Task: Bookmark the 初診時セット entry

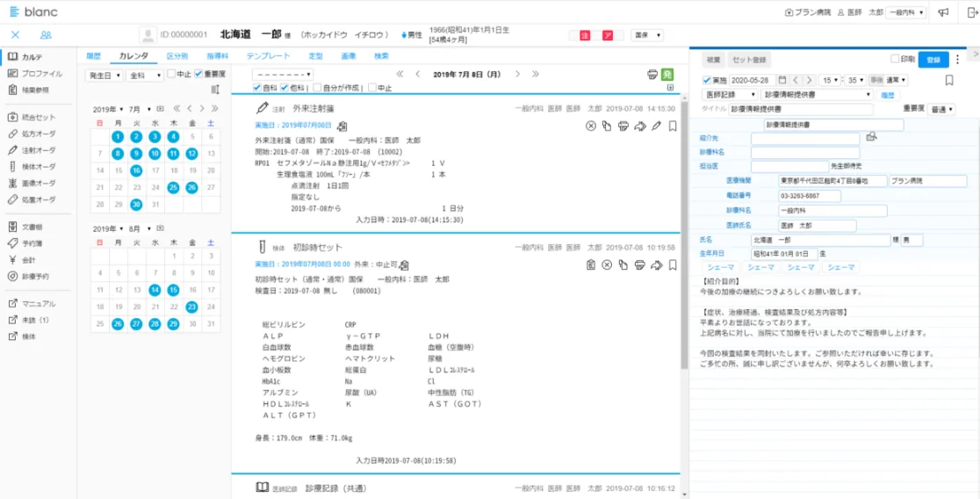Action: pyautogui.click(x=673, y=265)
